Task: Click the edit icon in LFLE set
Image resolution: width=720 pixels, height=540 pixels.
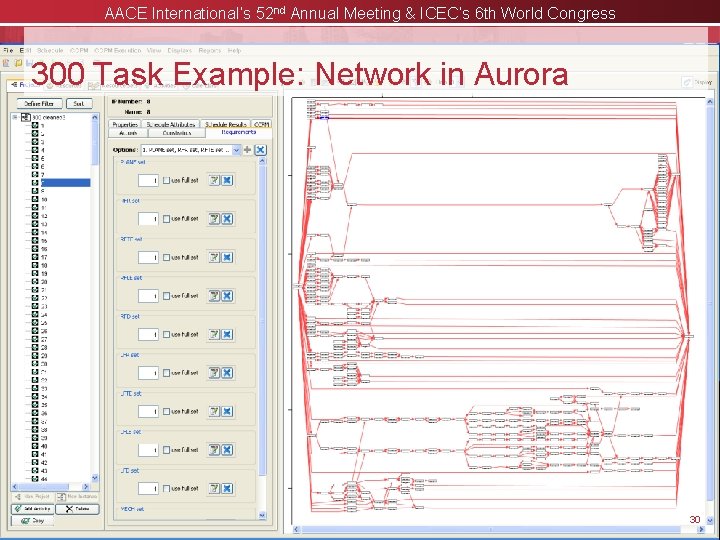Action: 214,450
